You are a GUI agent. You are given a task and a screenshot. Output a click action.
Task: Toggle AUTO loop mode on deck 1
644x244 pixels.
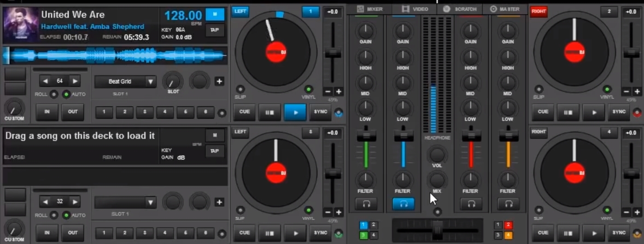pos(66,95)
